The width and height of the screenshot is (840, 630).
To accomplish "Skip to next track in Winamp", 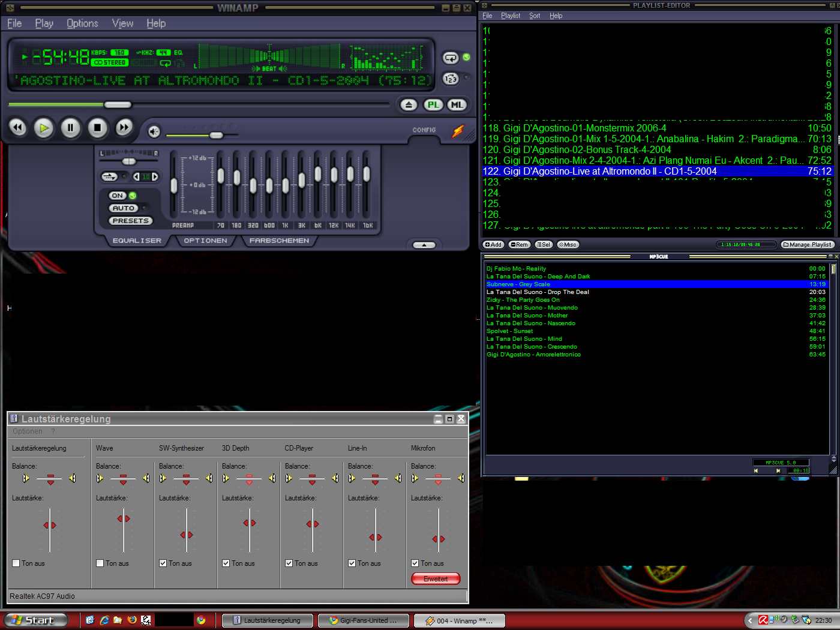I will (x=124, y=127).
